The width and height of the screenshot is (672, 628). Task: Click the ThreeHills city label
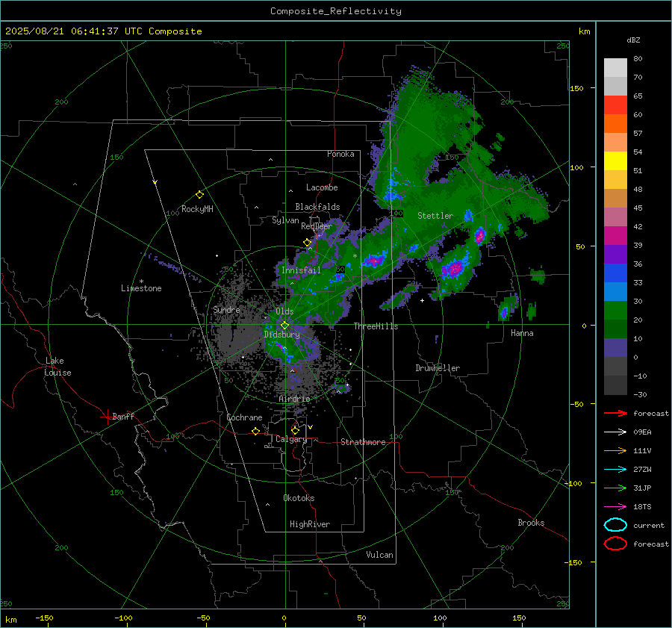376,326
